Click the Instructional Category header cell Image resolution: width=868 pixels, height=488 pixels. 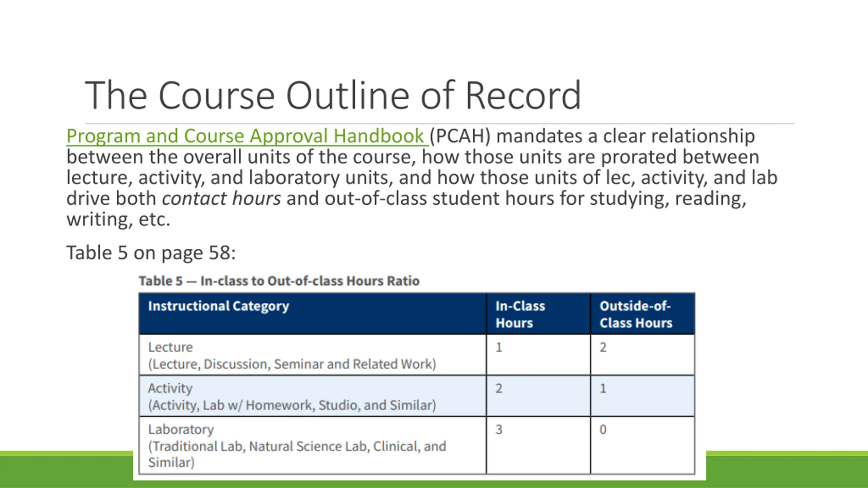(x=312, y=314)
